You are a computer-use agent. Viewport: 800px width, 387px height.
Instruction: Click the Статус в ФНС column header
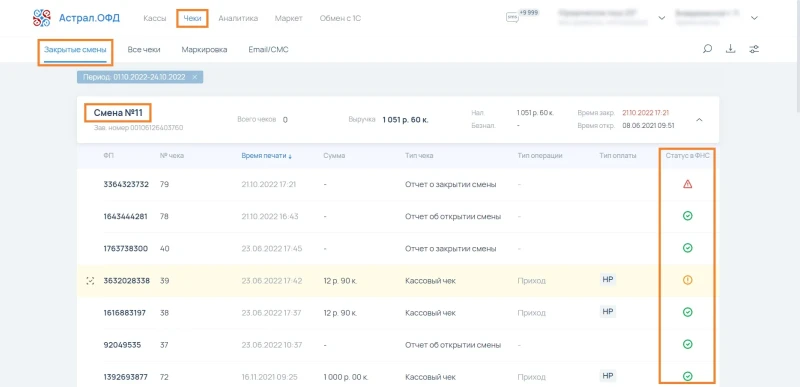click(x=687, y=156)
